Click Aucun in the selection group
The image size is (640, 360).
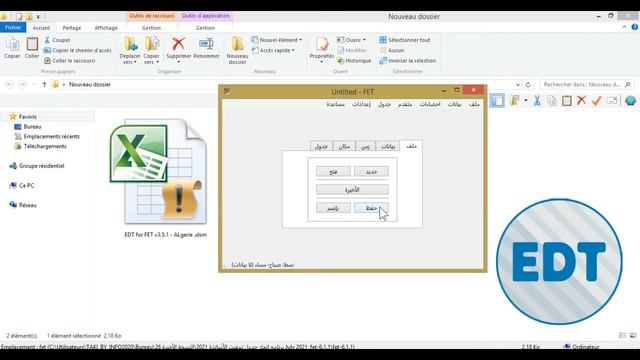click(x=391, y=50)
